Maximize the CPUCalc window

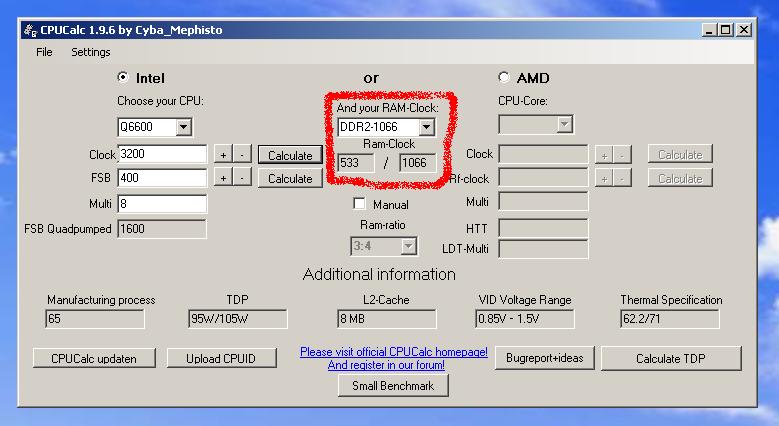(725, 30)
